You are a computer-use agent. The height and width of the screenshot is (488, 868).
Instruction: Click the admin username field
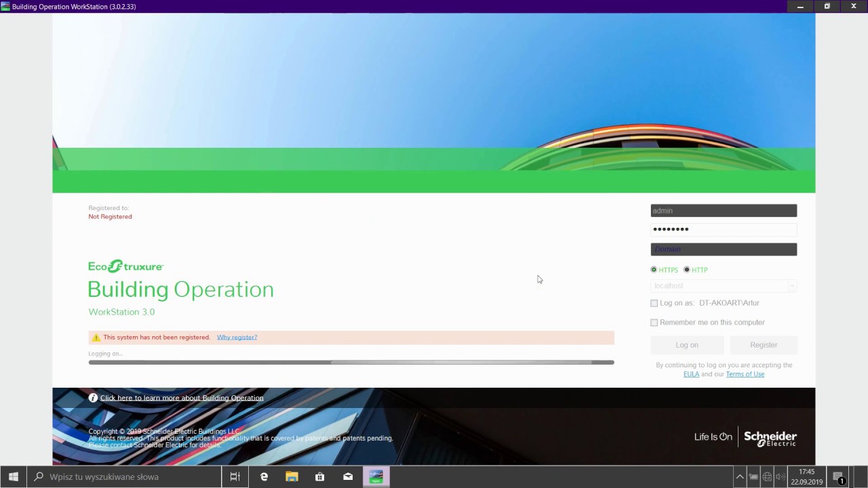(x=724, y=211)
